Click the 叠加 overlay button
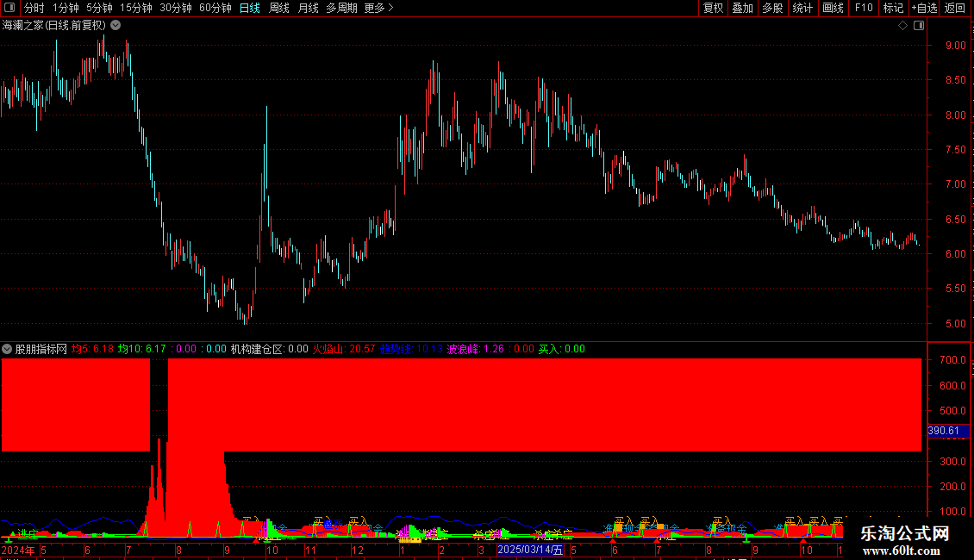 (x=742, y=8)
